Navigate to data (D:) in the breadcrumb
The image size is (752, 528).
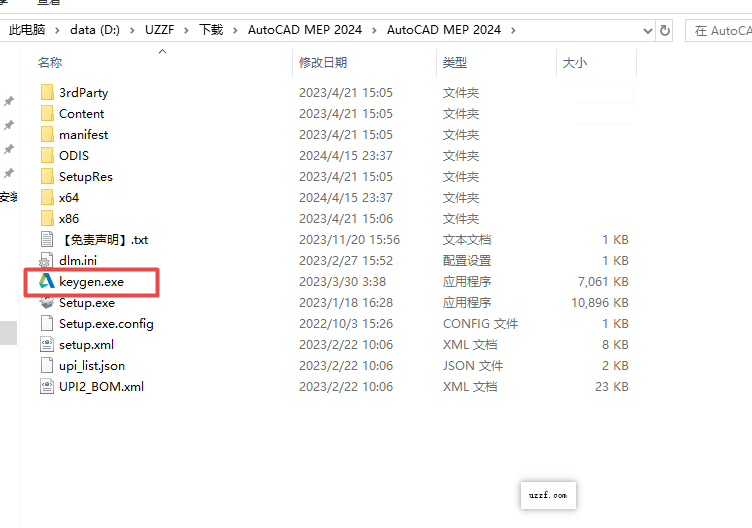coord(96,30)
